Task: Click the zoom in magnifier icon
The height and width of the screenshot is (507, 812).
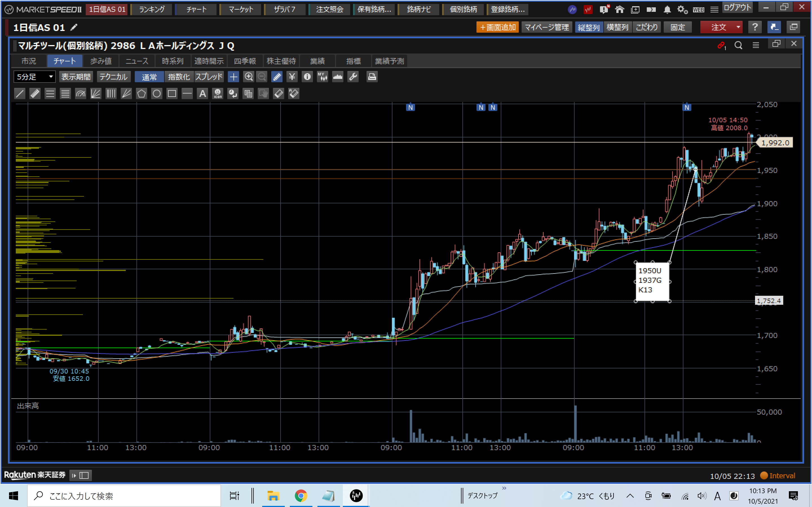Action: point(248,77)
